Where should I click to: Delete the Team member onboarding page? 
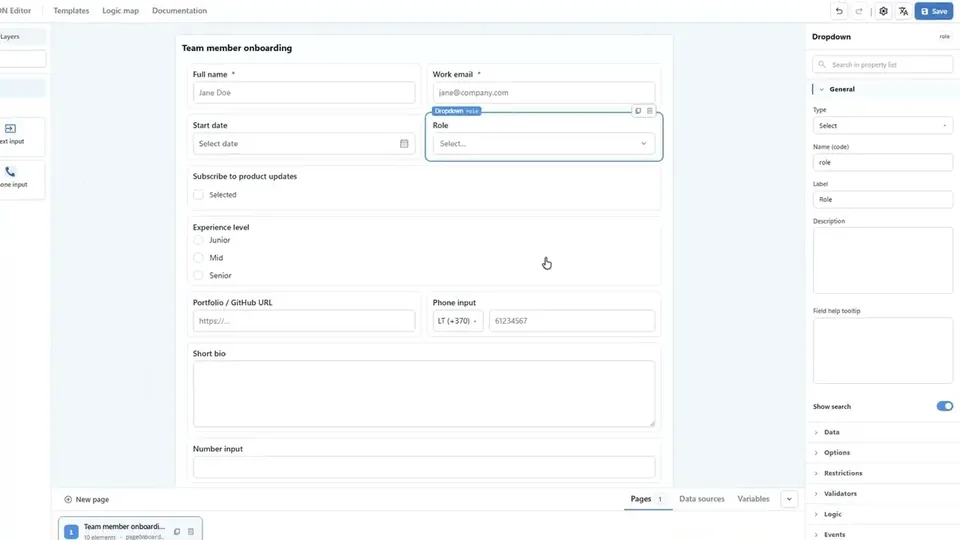coord(190,531)
